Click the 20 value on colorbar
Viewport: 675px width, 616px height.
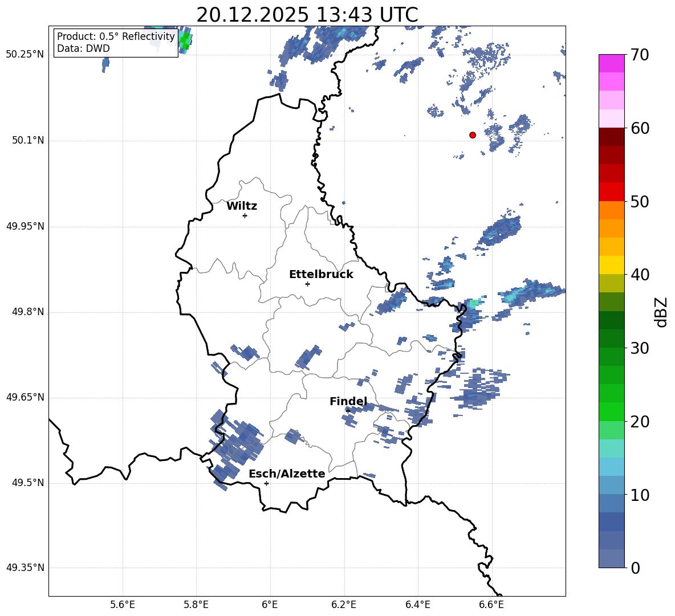(x=640, y=422)
